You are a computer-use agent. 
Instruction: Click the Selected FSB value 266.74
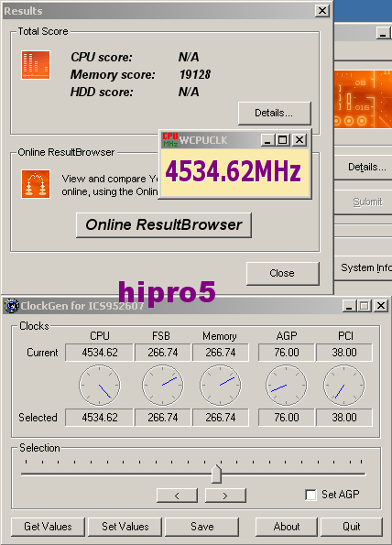(x=163, y=418)
